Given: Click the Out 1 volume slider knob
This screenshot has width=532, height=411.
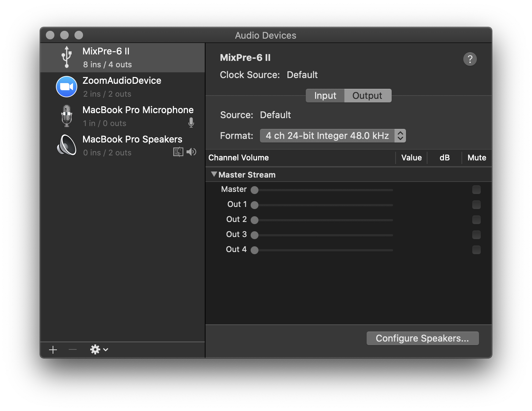Looking at the screenshot, I should [x=255, y=205].
